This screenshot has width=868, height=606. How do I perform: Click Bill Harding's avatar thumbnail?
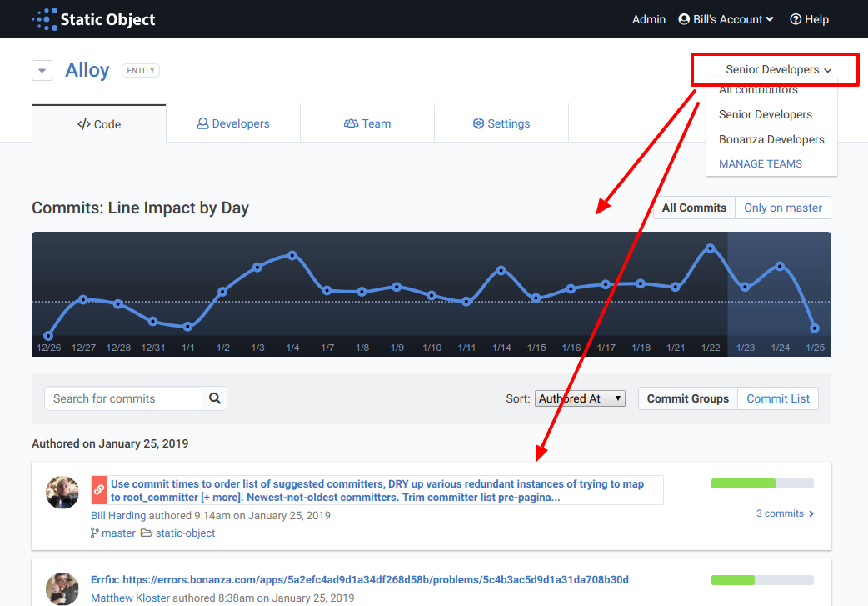(62, 493)
